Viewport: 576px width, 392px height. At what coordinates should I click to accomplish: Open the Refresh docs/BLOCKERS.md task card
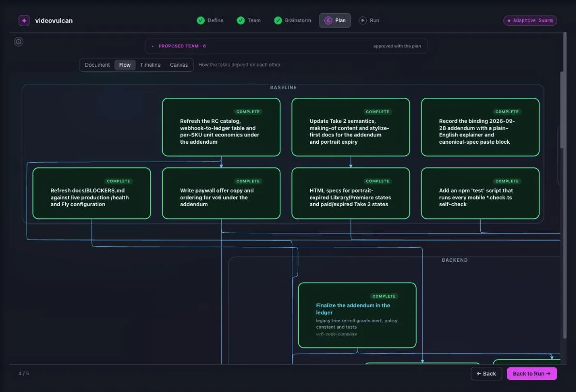pyautogui.click(x=92, y=193)
